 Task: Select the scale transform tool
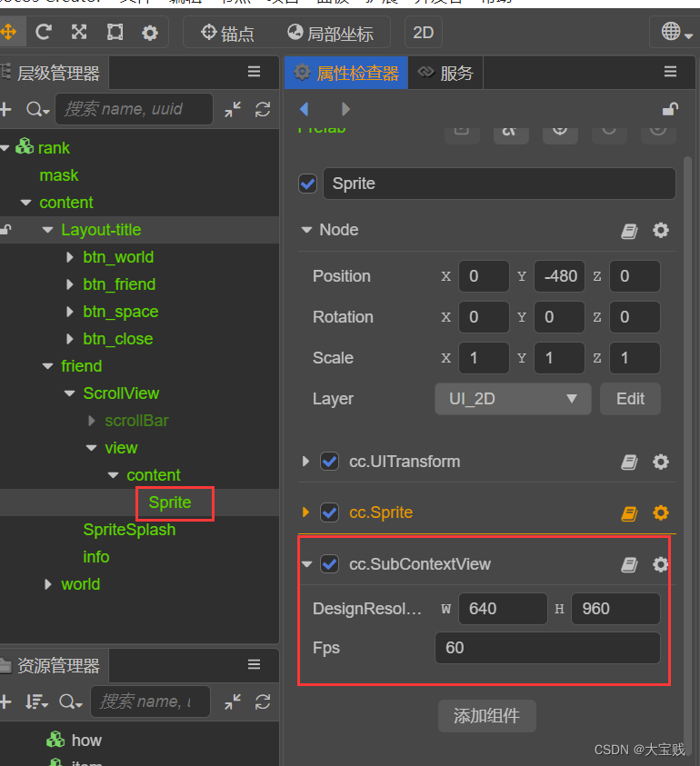[x=79, y=33]
